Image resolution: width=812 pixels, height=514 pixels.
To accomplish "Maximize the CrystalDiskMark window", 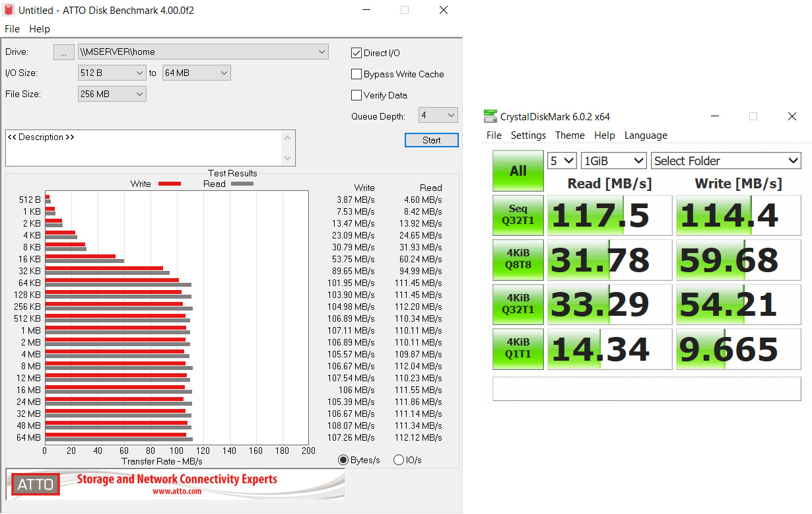I will (x=753, y=116).
